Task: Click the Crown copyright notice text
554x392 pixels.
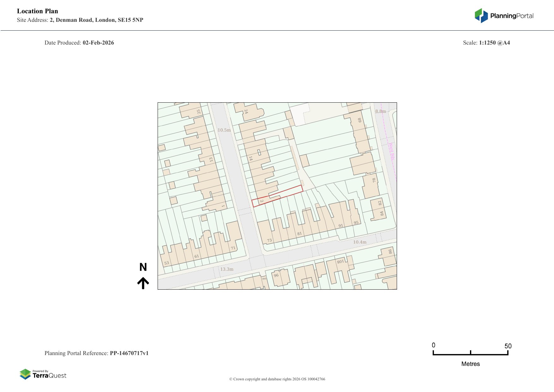Action: point(277,379)
